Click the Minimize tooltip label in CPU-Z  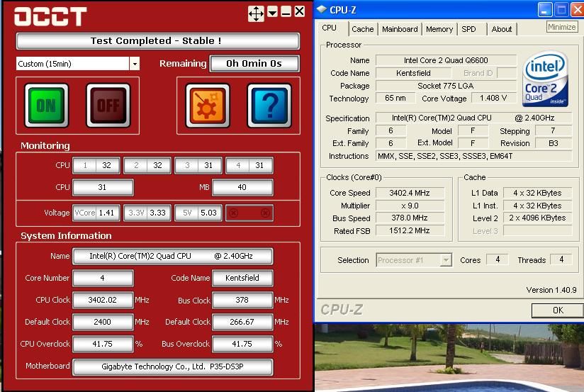[x=561, y=27]
